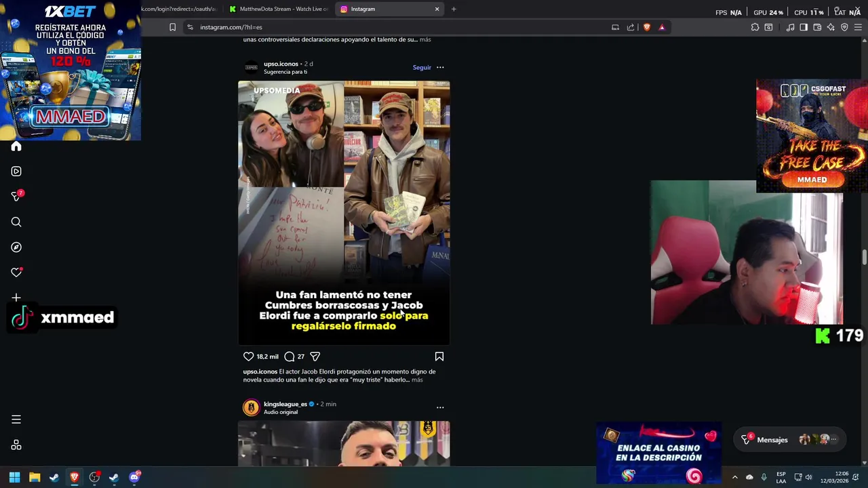The height and width of the screenshot is (488, 868).
Task: Bookmark this page in browser toolbar
Action: [x=172, y=27]
